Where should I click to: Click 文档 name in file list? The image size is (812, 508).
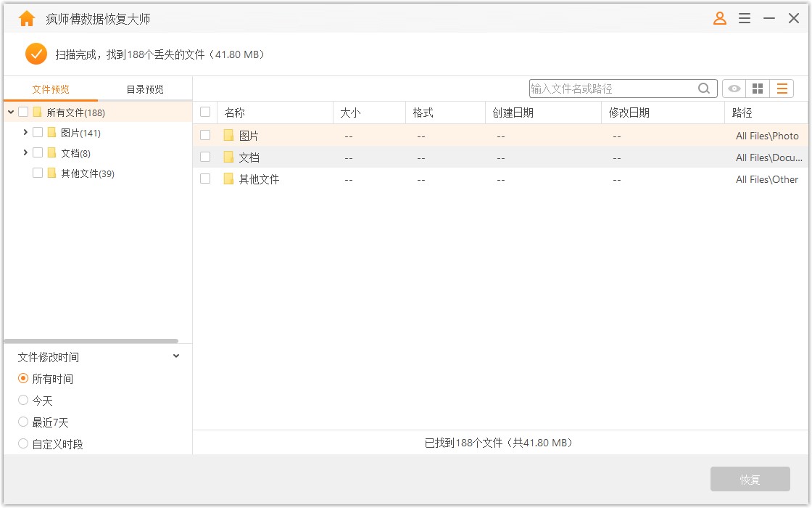point(249,157)
